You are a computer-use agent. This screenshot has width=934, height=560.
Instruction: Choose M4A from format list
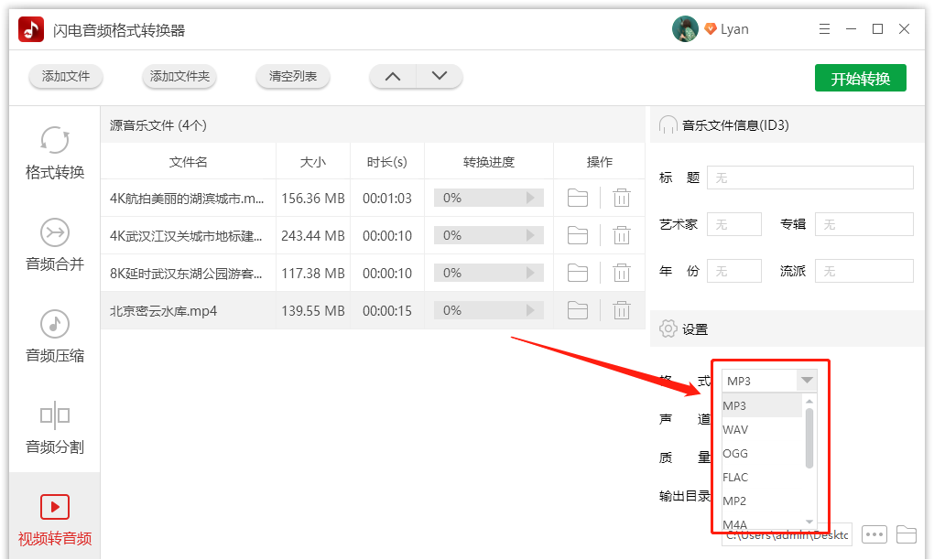(x=761, y=523)
